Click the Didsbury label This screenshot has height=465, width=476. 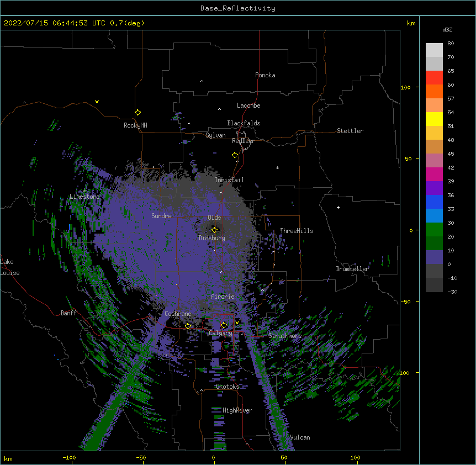(x=211, y=238)
